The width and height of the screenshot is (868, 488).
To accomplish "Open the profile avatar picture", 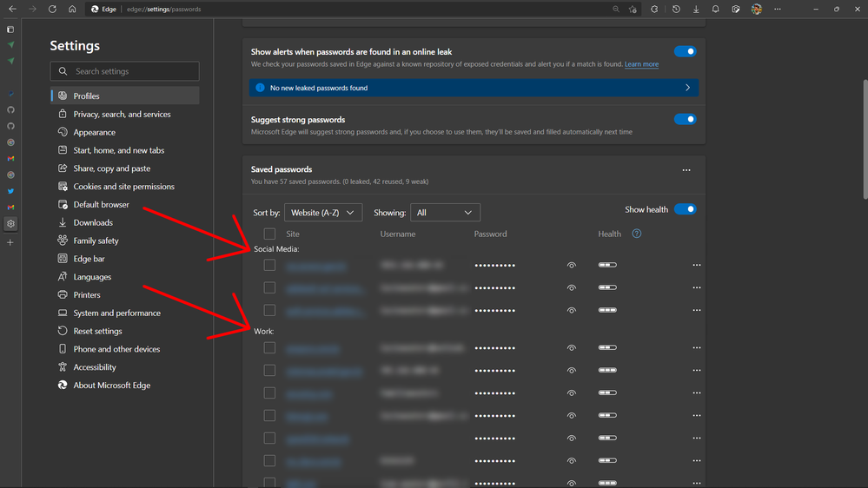I will tap(757, 9).
